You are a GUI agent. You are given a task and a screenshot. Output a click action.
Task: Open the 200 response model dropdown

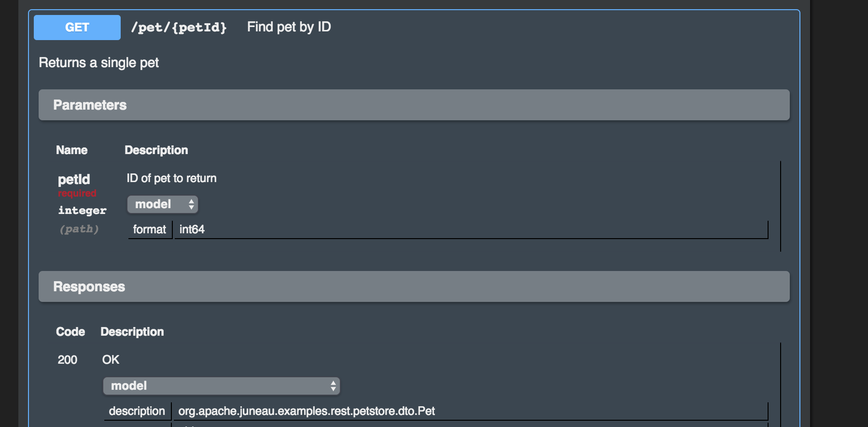[222, 386]
